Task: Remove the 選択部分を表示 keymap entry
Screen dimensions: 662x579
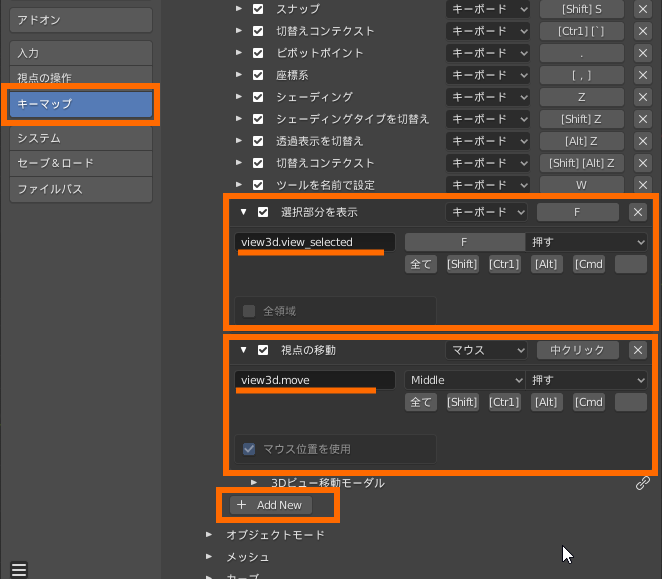Action: click(x=638, y=212)
